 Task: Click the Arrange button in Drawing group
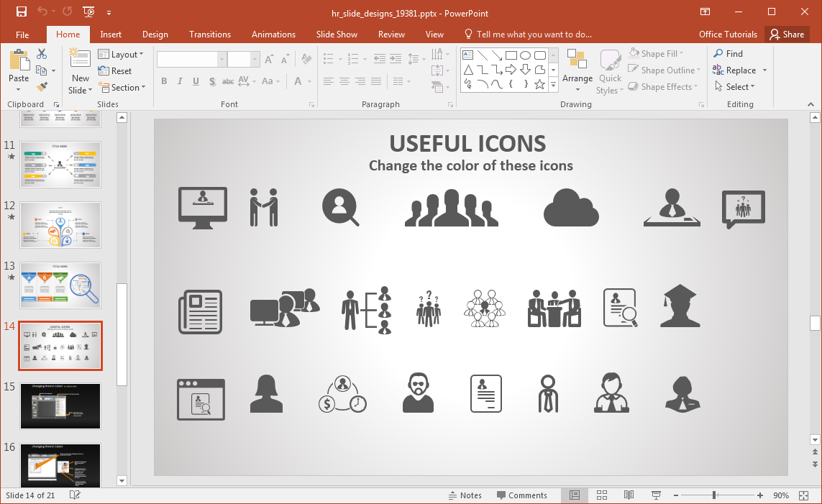tap(577, 71)
